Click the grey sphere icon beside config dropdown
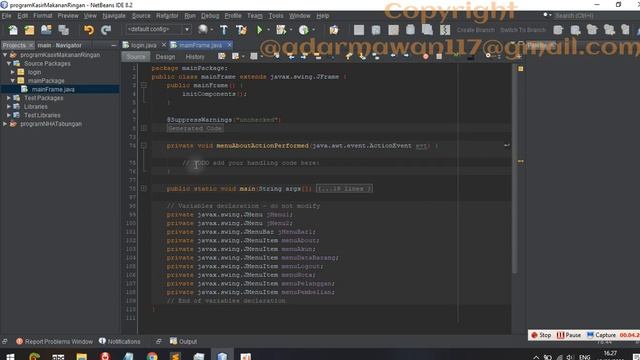 pos(203,29)
